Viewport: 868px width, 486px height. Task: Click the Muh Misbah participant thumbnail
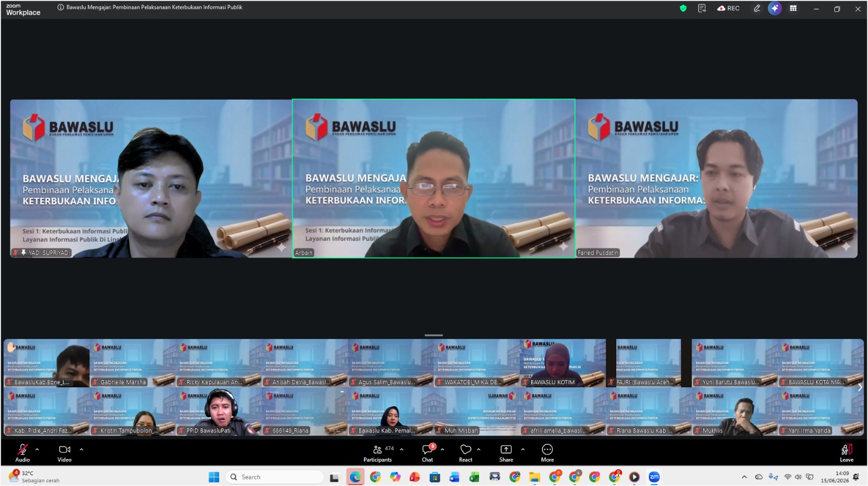pyautogui.click(x=477, y=412)
